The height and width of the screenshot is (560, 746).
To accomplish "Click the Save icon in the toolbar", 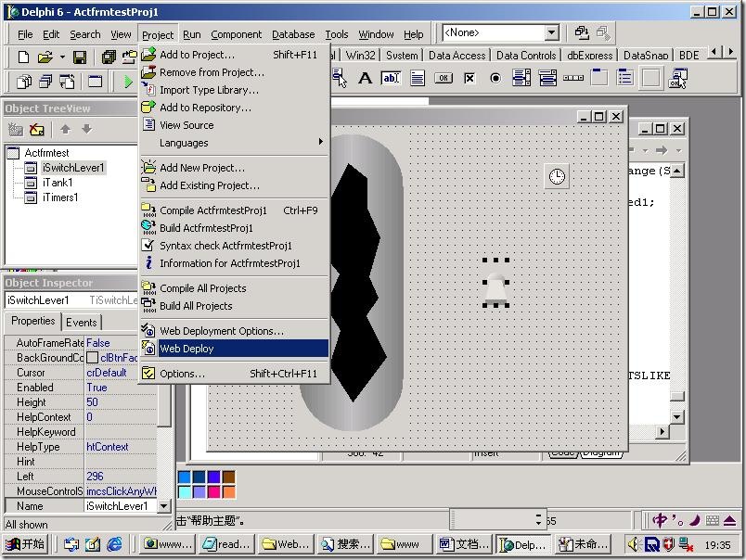I will pos(80,57).
